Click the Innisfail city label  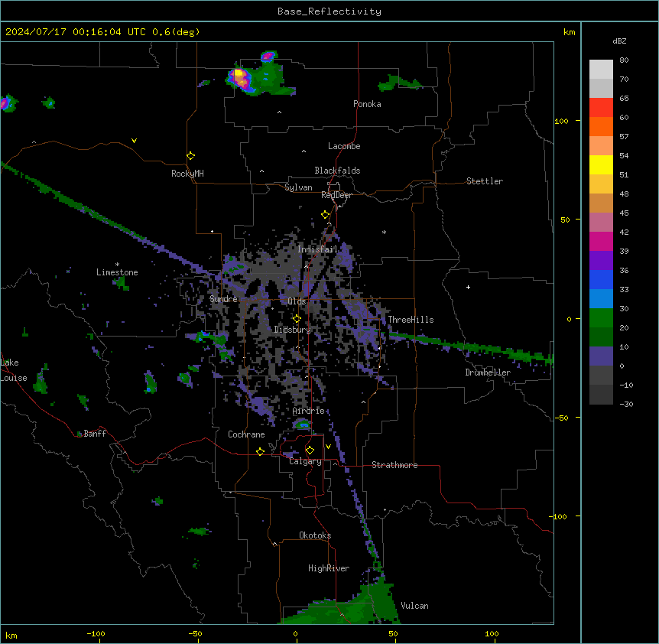pyautogui.click(x=317, y=249)
